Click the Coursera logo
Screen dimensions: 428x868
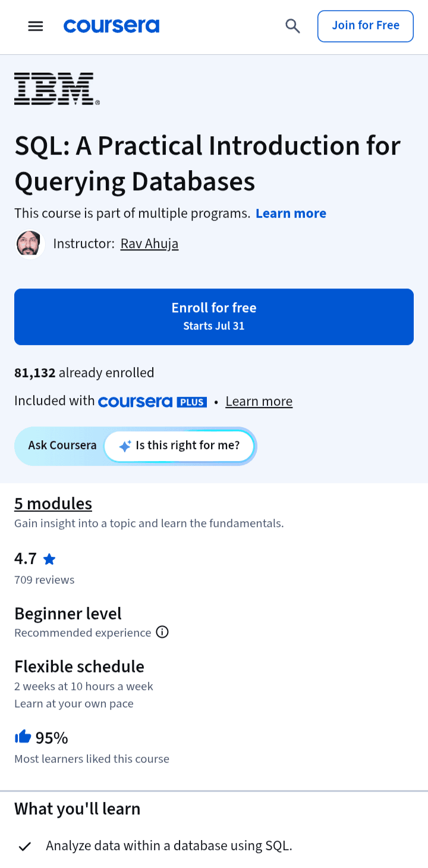point(111,26)
